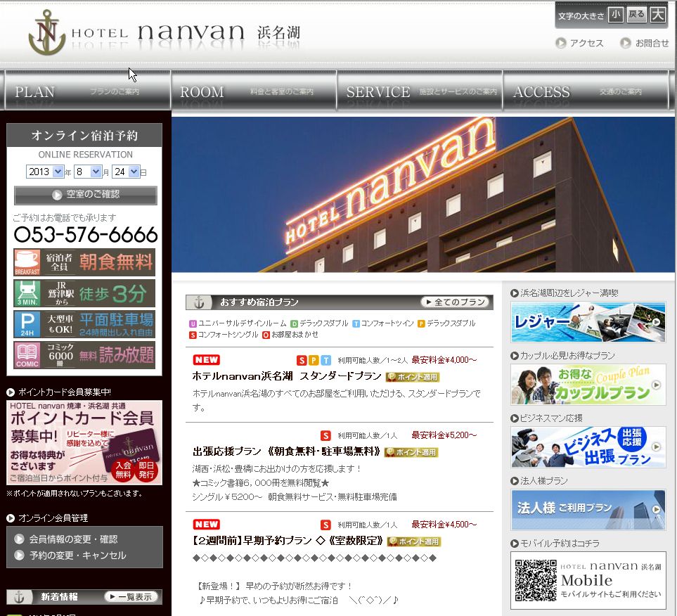The height and width of the screenshot is (616, 677).
Task: Open the PLAN navigation menu
Action: click(88, 91)
